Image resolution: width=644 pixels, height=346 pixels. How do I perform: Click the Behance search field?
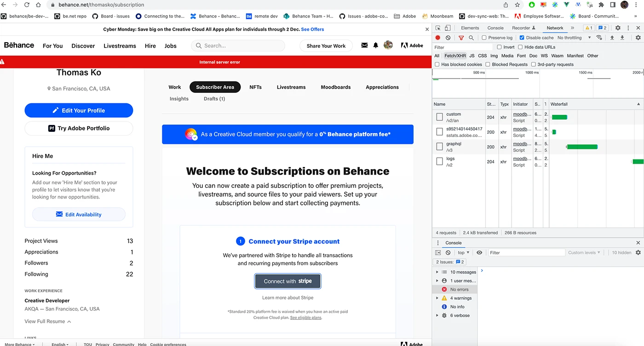(238, 46)
